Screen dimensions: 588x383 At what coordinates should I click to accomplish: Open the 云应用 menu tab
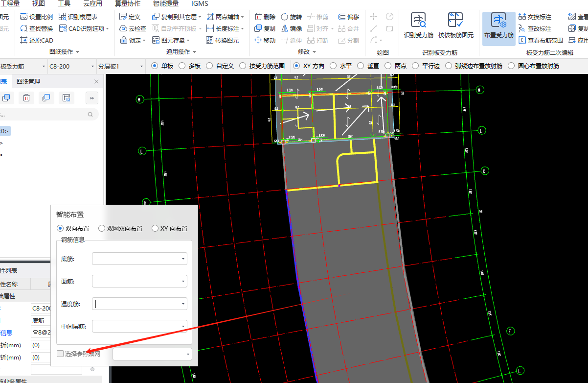coord(92,3)
